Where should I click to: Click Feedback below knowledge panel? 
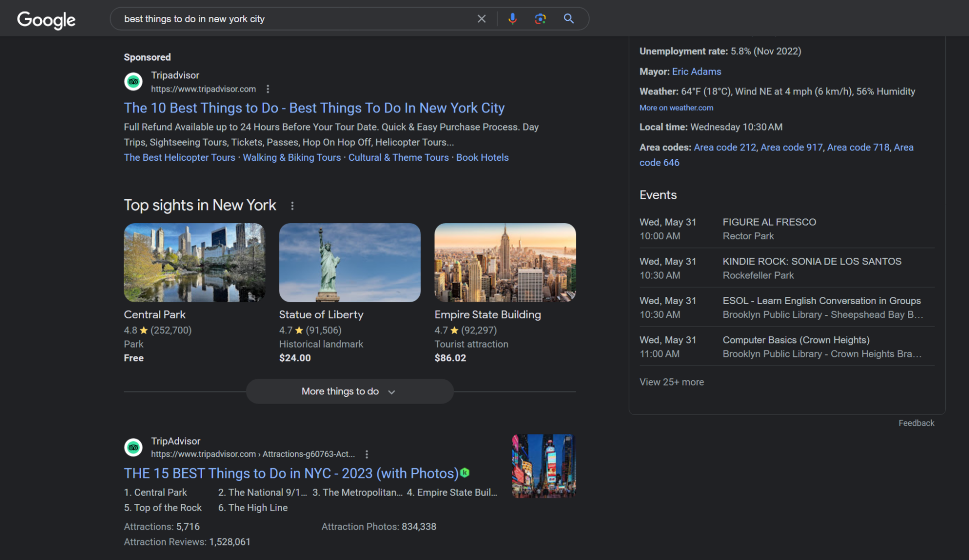coord(916,423)
